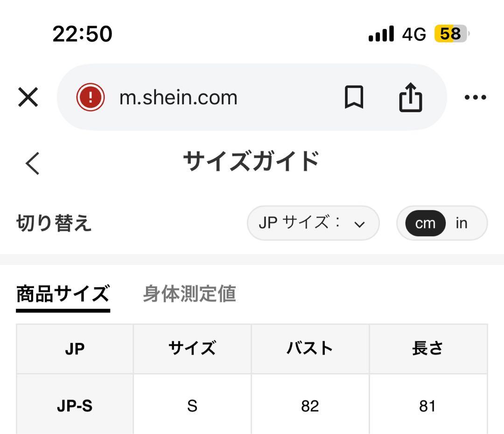Image resolution: width=504 pixels, height=434 pixels.
Task: Tap the battery indicator in status bar
Action: [452, 34]
